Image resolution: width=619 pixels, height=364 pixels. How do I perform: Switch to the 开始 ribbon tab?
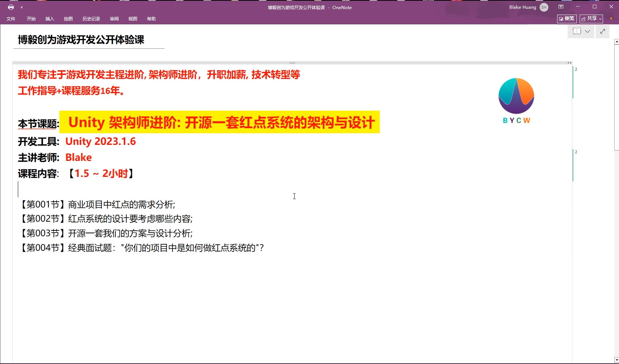31,19
